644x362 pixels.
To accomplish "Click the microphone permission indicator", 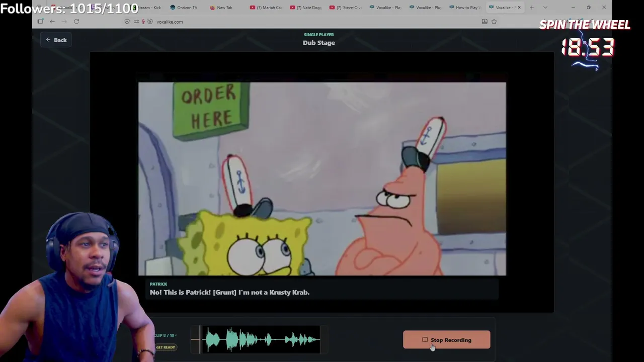I will click(x=143, y=22).
